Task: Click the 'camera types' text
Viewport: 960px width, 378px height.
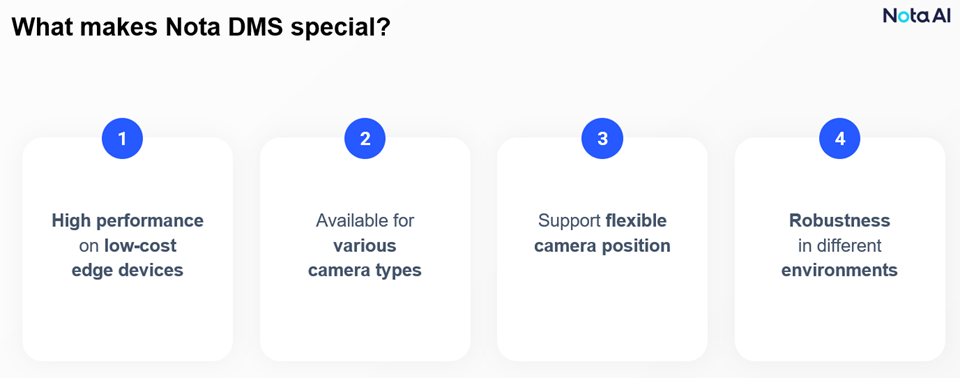Action: (365, 271)
